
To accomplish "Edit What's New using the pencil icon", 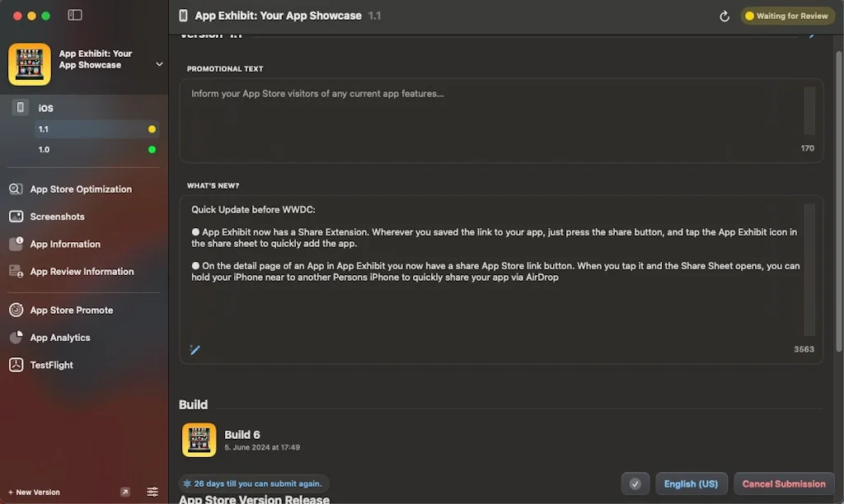I will (195, 350).
